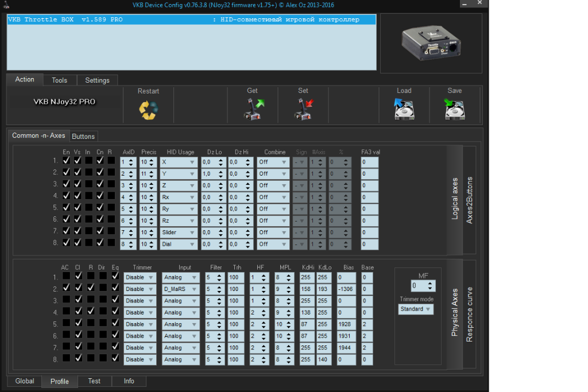This screenshot has width=588, height=392.
Task: Click Base field for physical axis 7
Action: pyautogui.click(x=367, y=348)
